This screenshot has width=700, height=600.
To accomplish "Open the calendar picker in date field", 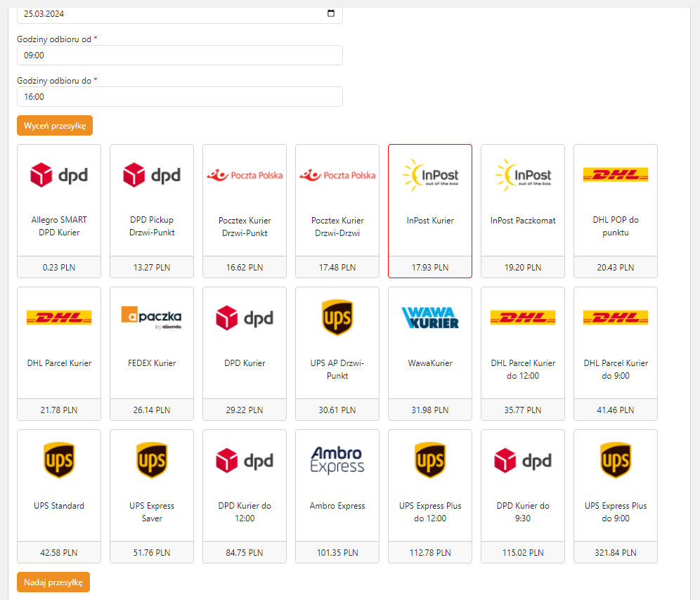I will (x=331, y=13).
